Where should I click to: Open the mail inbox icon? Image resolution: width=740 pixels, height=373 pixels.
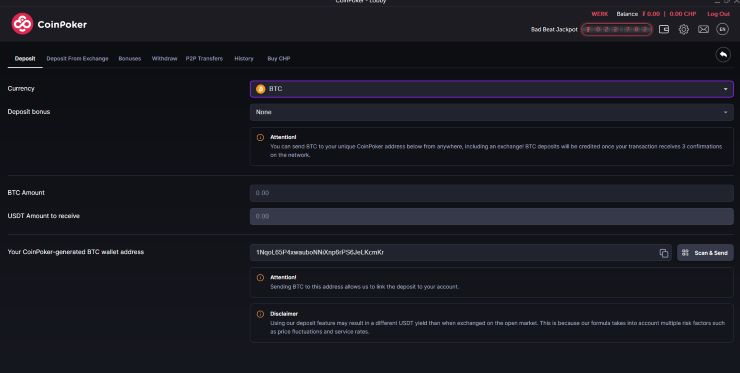703,29
